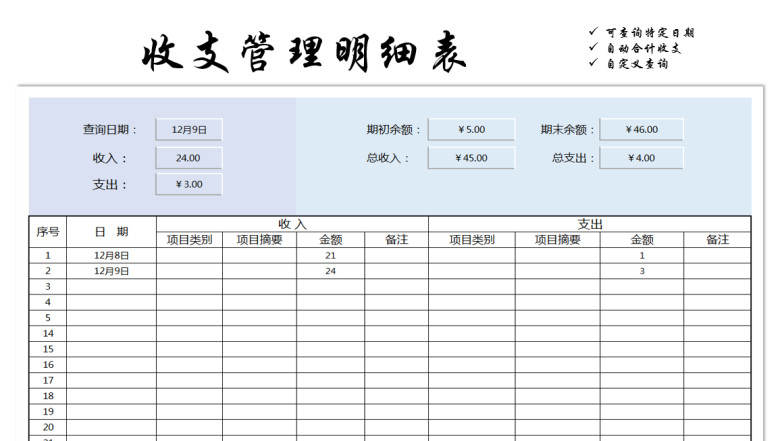780x441 pixels.
Task: Select the 日期 column header
Action: [111, 232]
